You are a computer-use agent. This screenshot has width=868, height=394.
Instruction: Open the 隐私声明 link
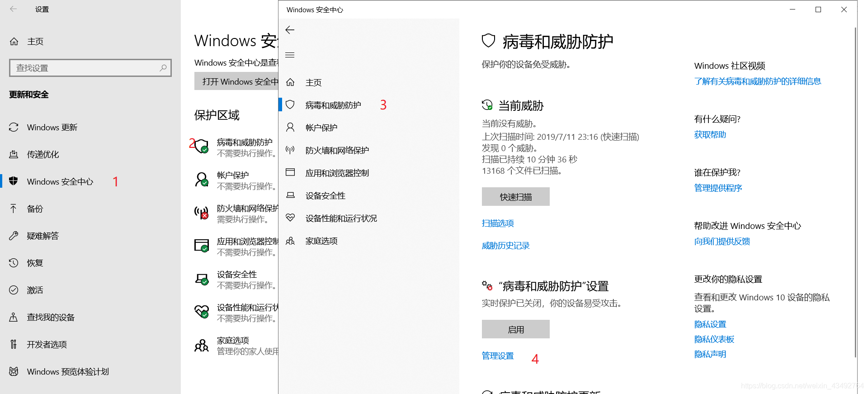pos(710,354)
